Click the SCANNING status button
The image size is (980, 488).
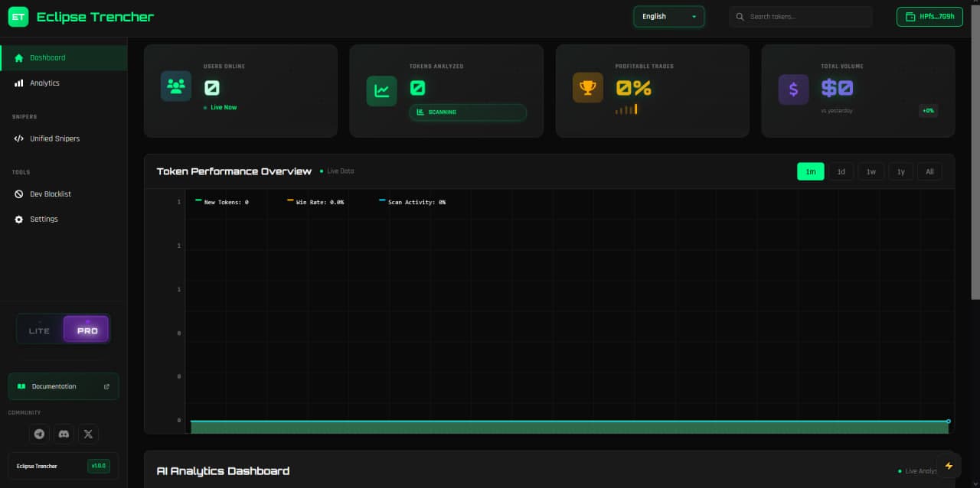[468, 112]
